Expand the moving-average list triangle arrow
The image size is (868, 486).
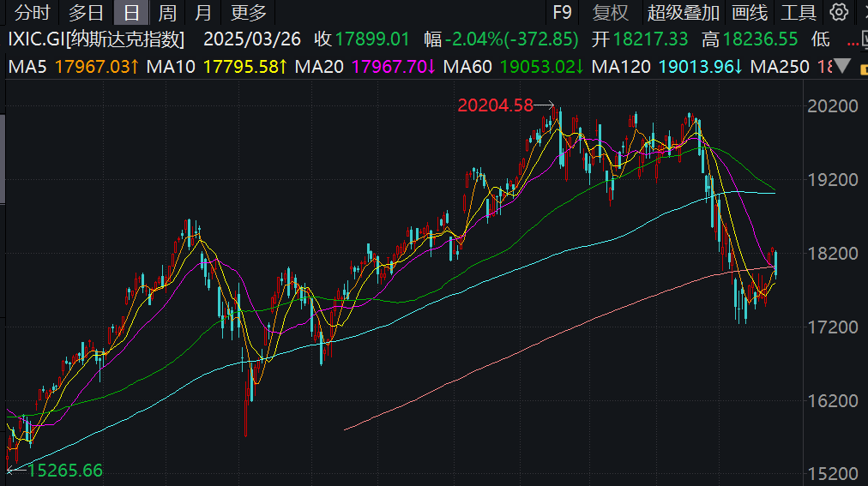[842, 67]
